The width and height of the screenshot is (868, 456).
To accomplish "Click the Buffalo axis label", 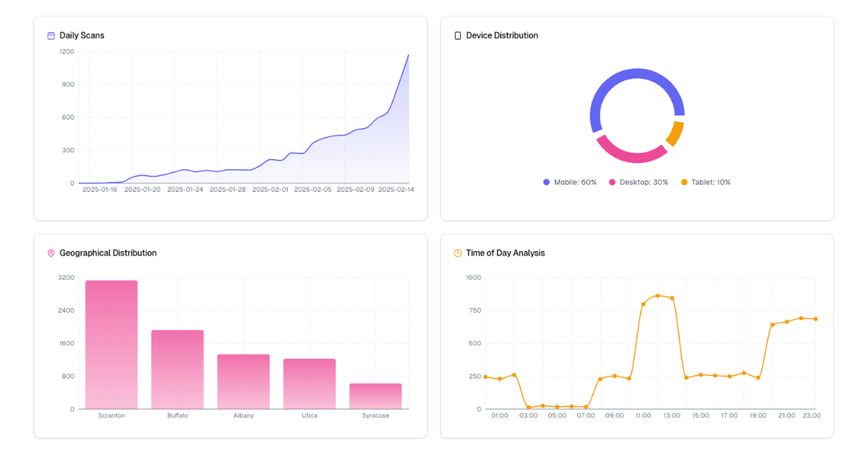I will point(177,415).
